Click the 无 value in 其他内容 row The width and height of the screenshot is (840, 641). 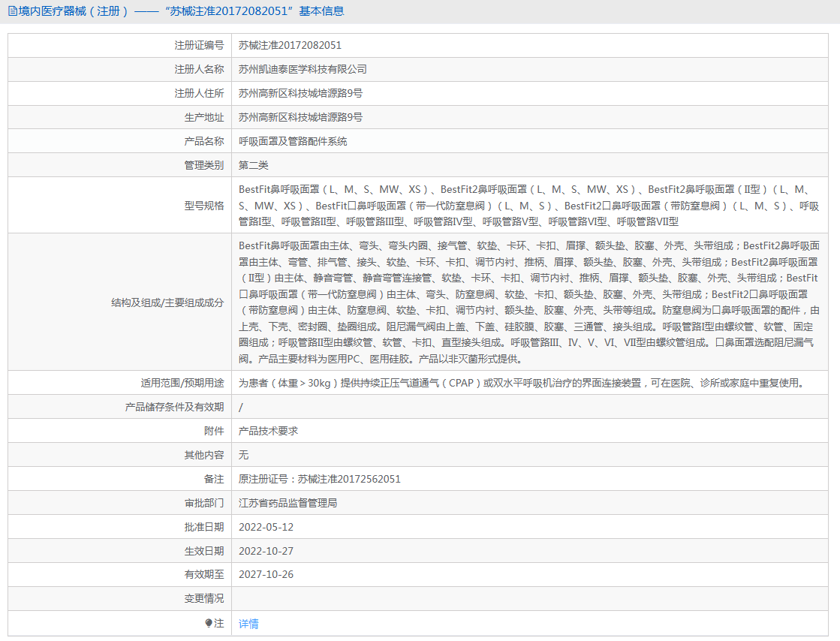(x=244, y=455)
